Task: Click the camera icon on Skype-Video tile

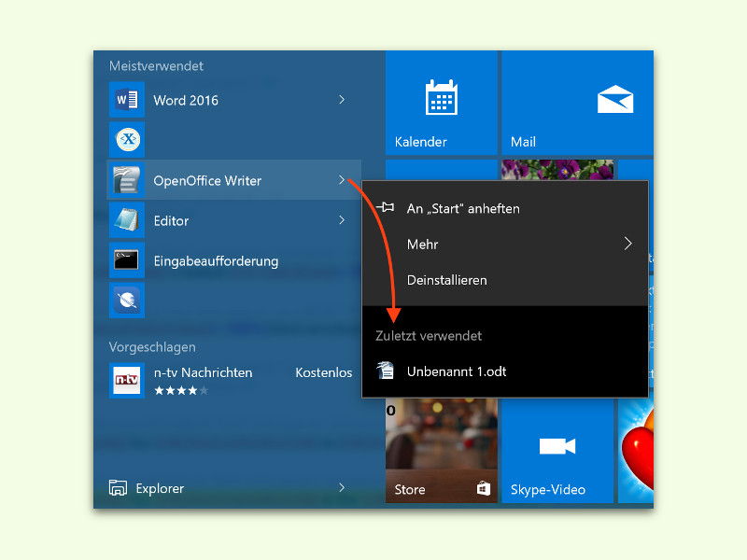Action: coord(557,446)
